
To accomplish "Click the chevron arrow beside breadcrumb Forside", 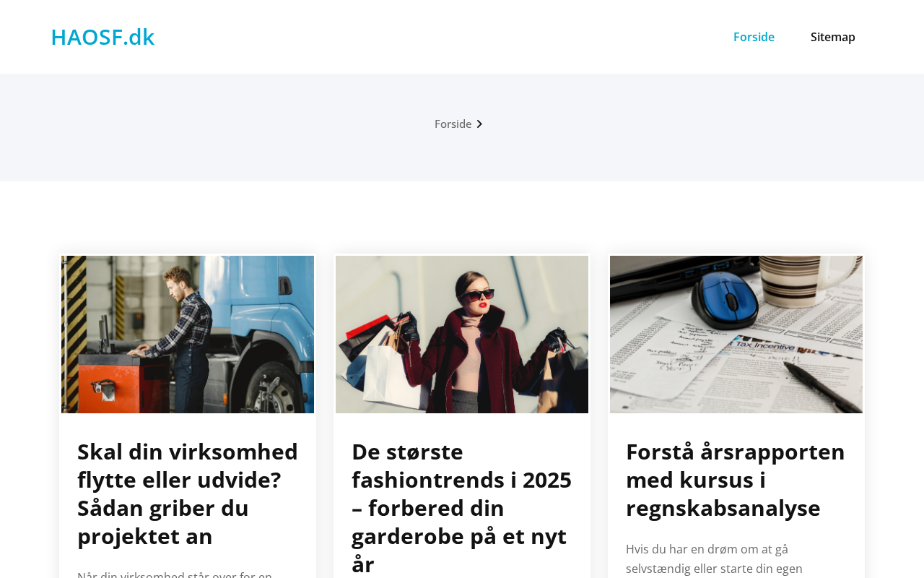I will coord(479,124).
